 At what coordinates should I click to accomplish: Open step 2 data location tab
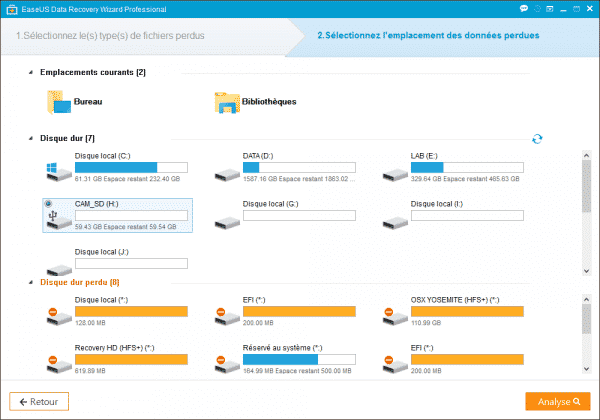click(428, 37)
